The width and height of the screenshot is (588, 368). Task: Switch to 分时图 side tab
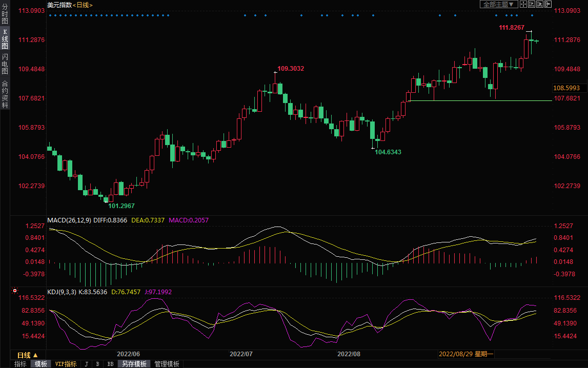(x=5, y=14)
